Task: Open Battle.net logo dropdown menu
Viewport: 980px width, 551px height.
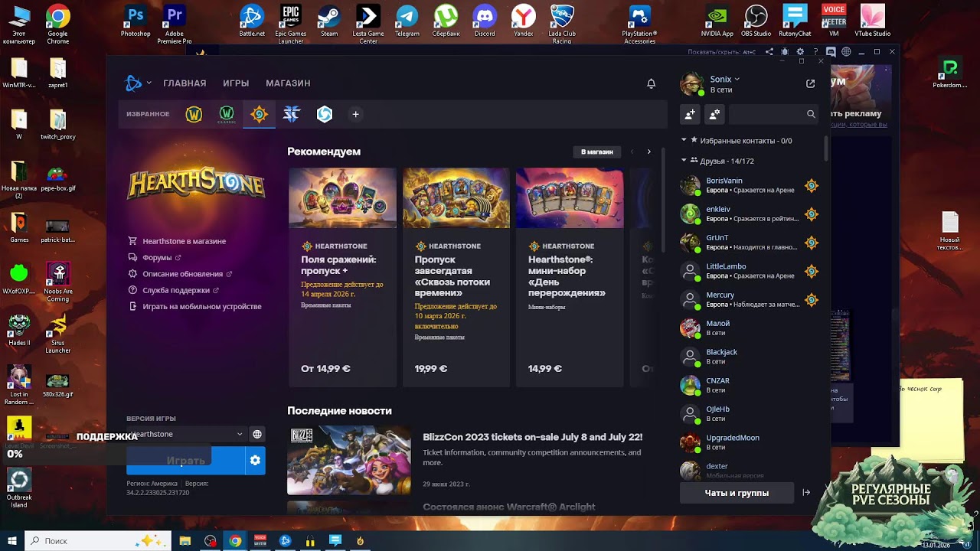Action: pos(138,83)
